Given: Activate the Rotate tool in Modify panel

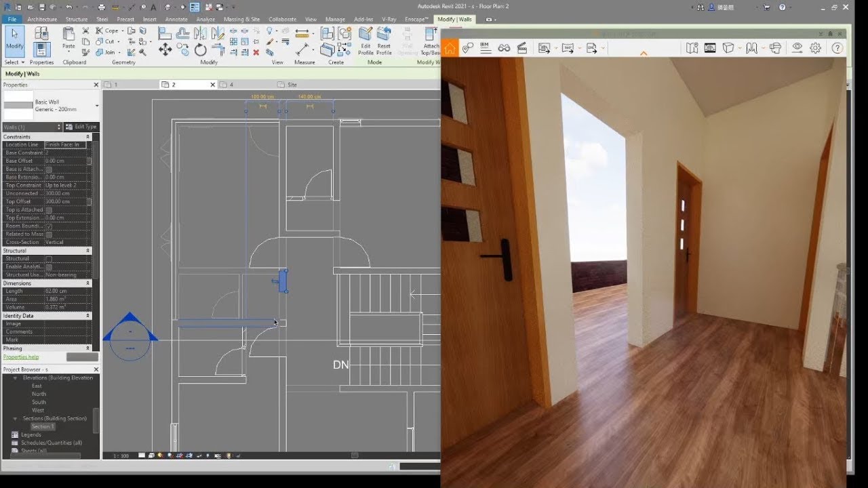Looking at the screenshot, I should (x=200, y=49).
